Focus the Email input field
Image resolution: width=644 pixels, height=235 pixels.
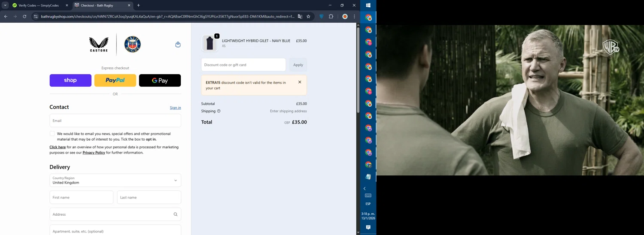(115, 121)
